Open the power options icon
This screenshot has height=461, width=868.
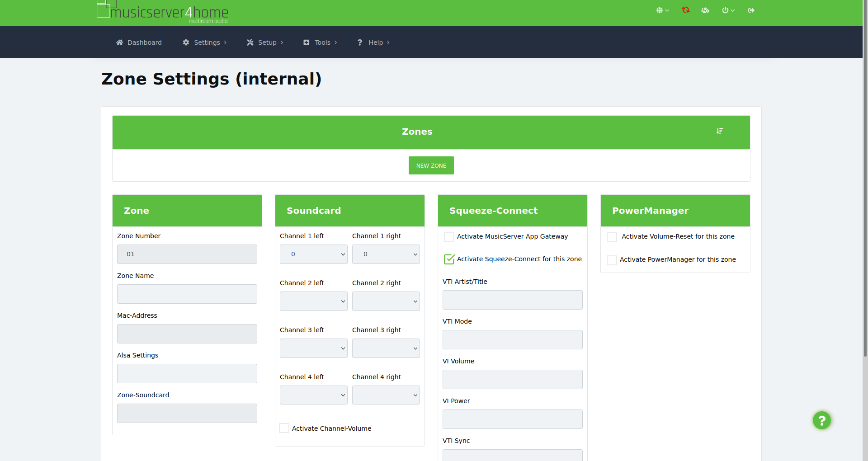[x=727, y=10]
